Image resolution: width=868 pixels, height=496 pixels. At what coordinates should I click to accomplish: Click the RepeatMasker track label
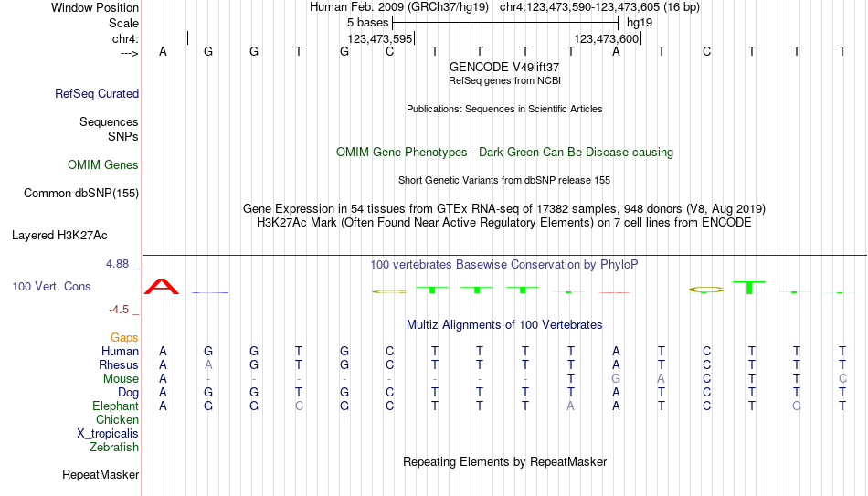(101, 474)
